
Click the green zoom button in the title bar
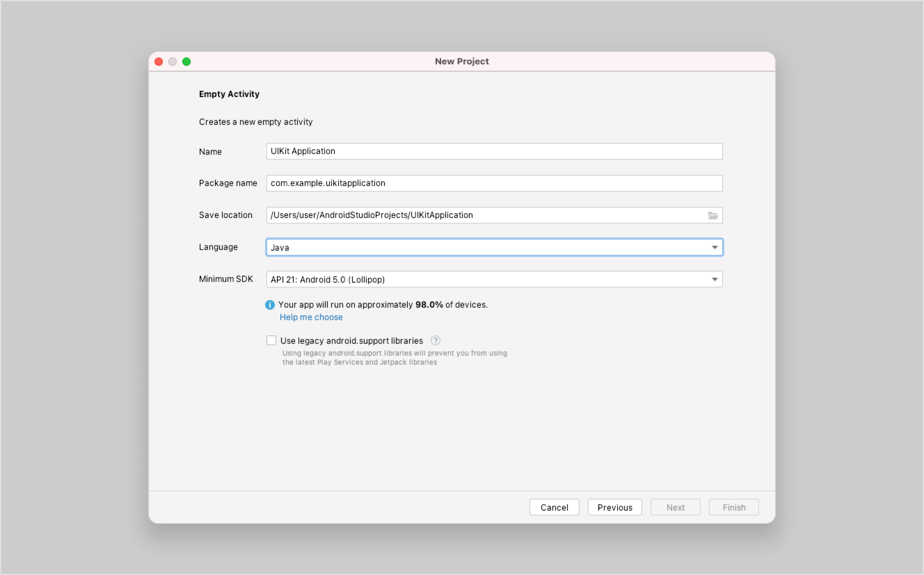click(x=187, y=61)
